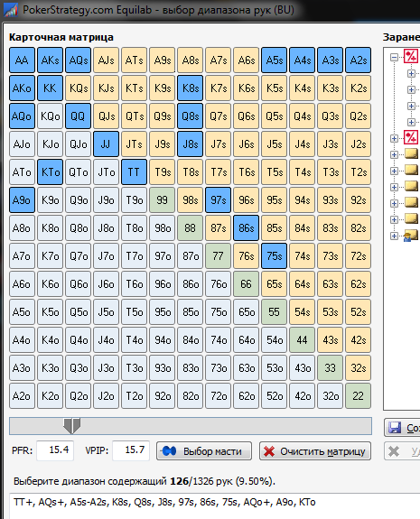Click the grey X delete icon
Viewport: 420px width, 519px height.
(394, 451)
